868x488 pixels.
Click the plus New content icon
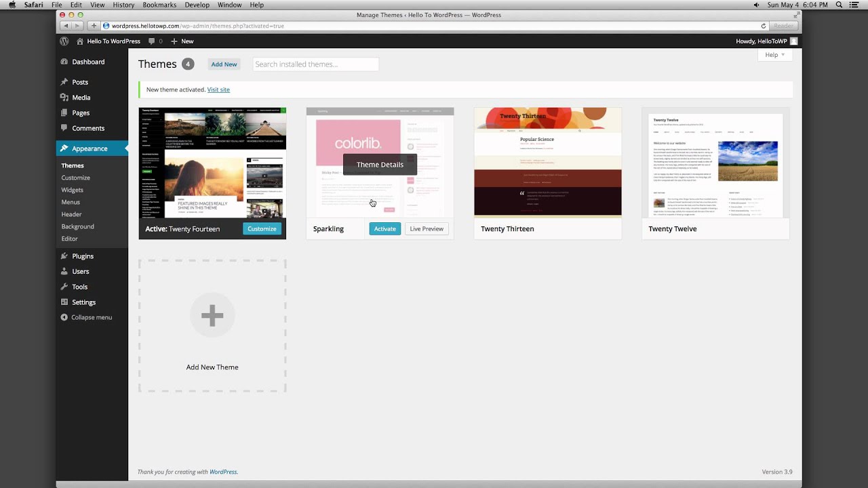click(174, 41)
